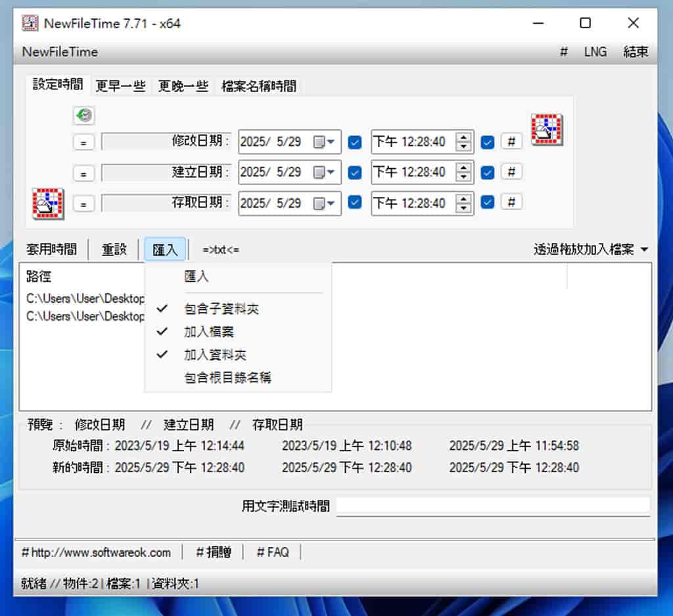Click the 用文字測試時間 input field
Viewport: 673px width, 616px height.
(x=493, y=505)
